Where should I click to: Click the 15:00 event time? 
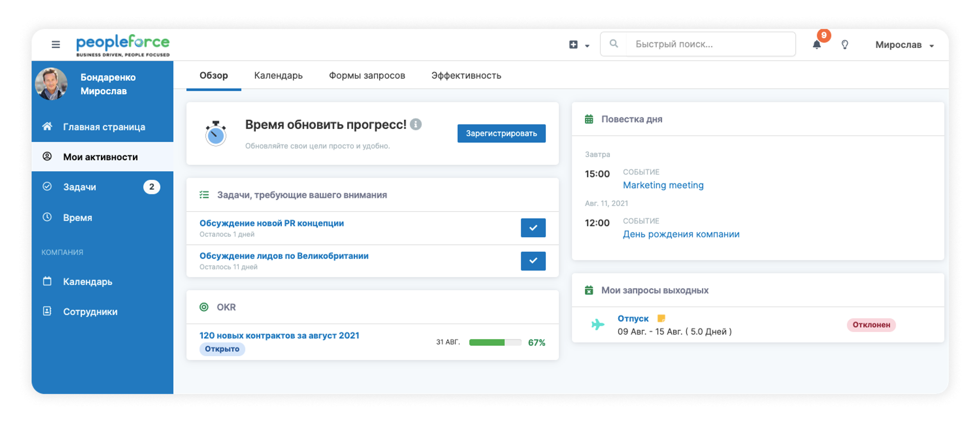point(597,174)
